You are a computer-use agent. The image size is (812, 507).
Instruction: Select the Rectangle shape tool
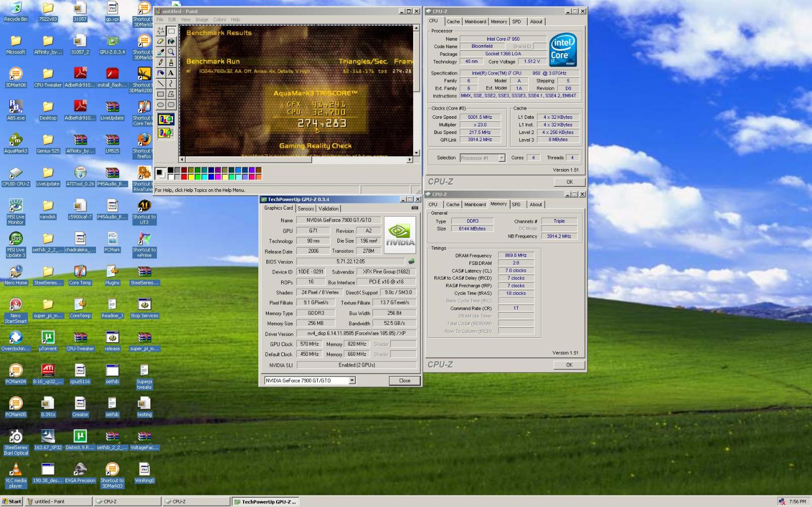pyautogui.click(x=160, y=94)
